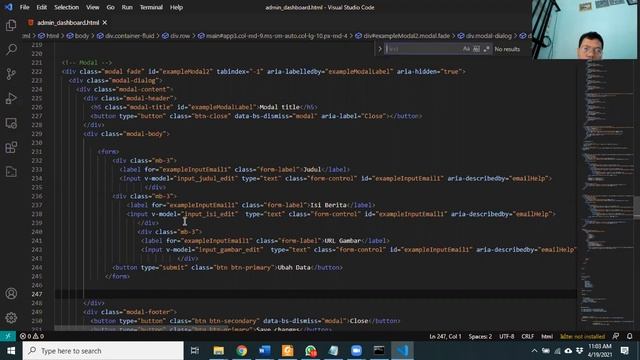Open Task View on the taskbar
The image size is (640, 360).
195,351
